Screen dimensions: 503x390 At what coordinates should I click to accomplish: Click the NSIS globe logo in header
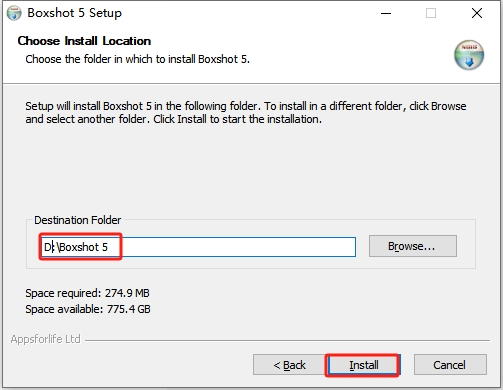(469, 55)
